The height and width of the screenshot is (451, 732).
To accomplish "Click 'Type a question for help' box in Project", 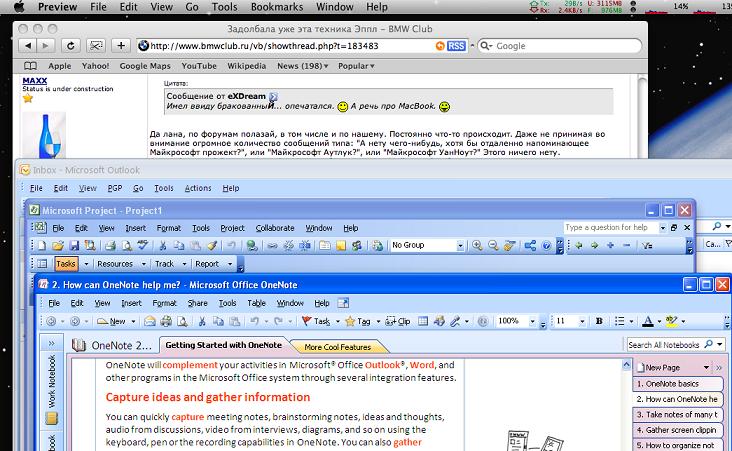I will click(x=610, y=227).
